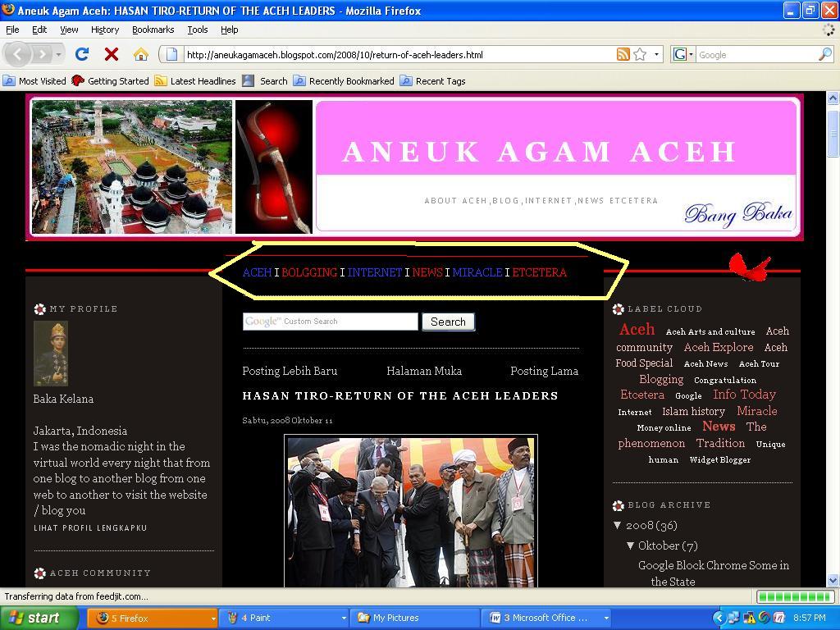
Task: Open the Getting Started bookmark
Action: (110, 81)
